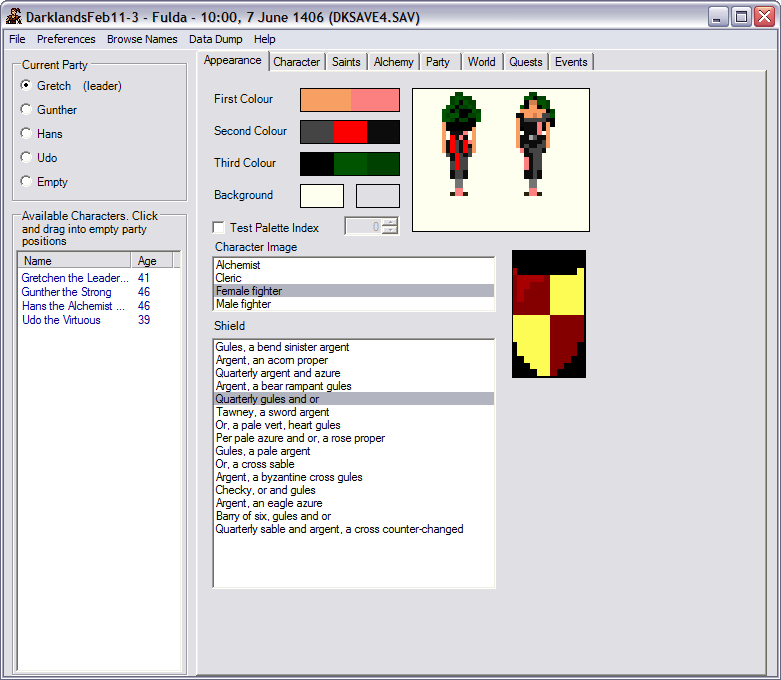The width and height of the screenshot is (781, 680).
Task: Switch to the Saints tab
Action: (346, 62)
